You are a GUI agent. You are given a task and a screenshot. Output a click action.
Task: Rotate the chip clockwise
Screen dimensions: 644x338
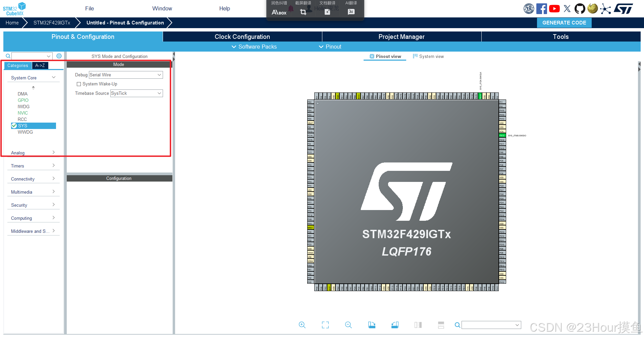(x=372, y=325)
